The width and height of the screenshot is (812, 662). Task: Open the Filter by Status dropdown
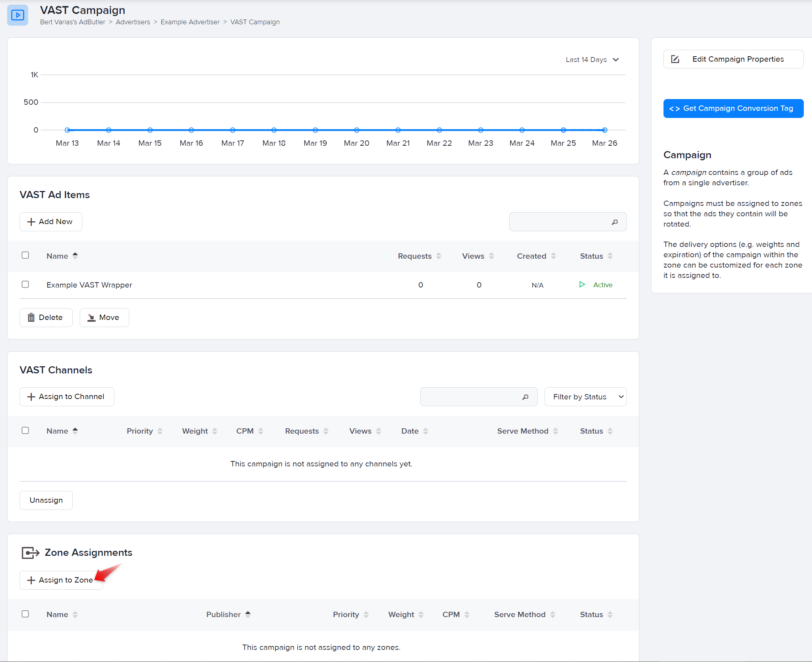coord(585,397)
